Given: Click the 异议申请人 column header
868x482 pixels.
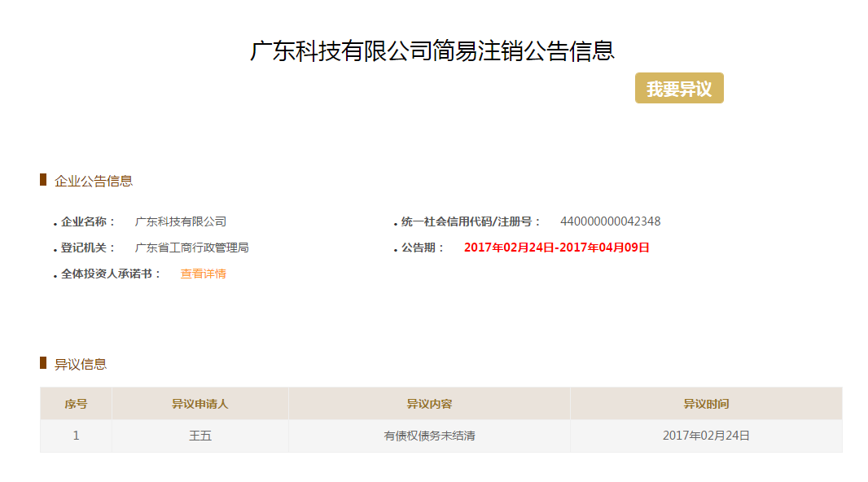Looking at the screenshot, I should [x=199, y=404].
